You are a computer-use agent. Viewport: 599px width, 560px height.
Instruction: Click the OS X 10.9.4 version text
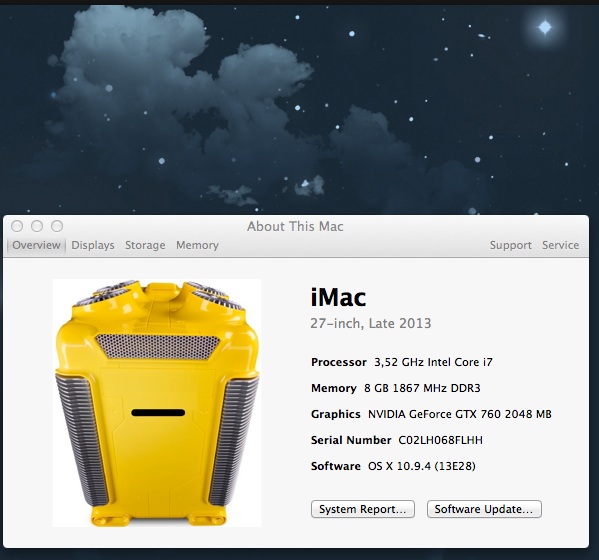422,466
